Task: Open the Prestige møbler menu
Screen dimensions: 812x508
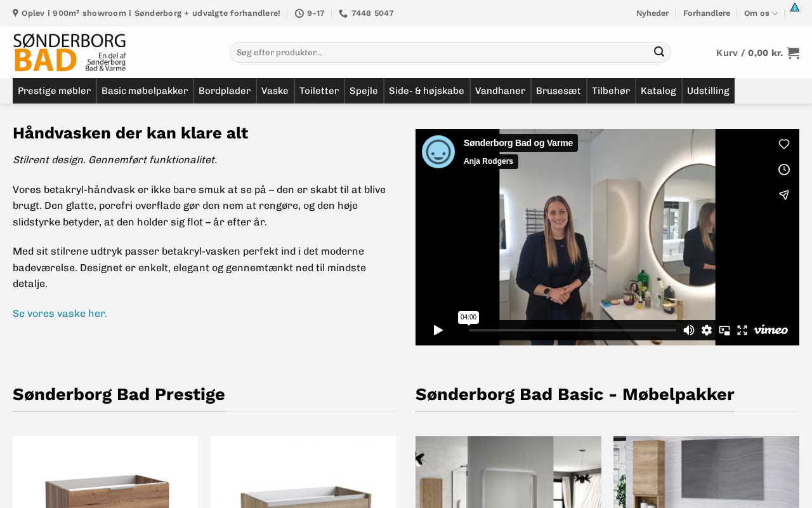Action: point(55,91)
